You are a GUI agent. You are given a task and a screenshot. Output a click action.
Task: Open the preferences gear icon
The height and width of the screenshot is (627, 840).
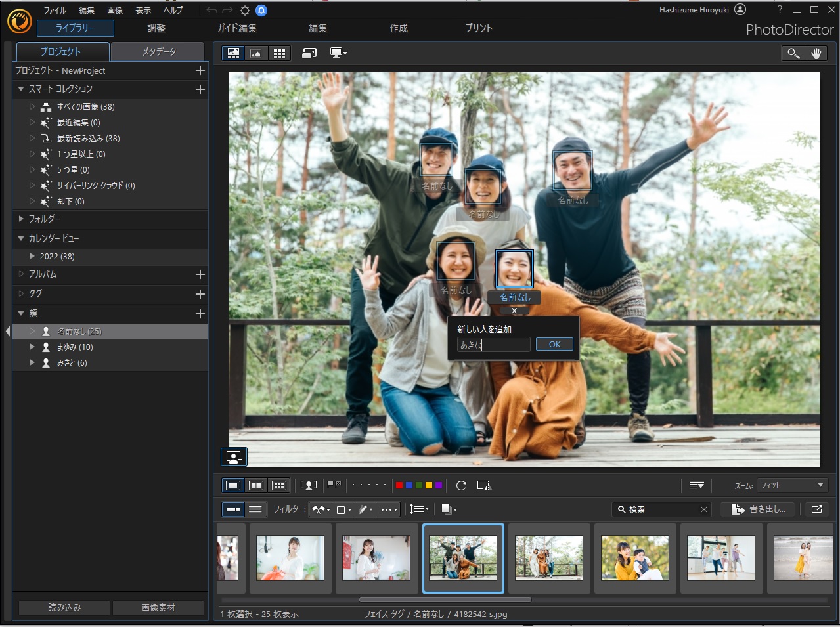coord(245,10)
